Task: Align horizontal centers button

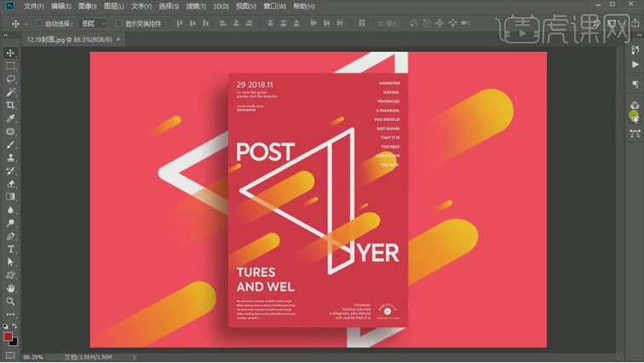Action: 236,23
